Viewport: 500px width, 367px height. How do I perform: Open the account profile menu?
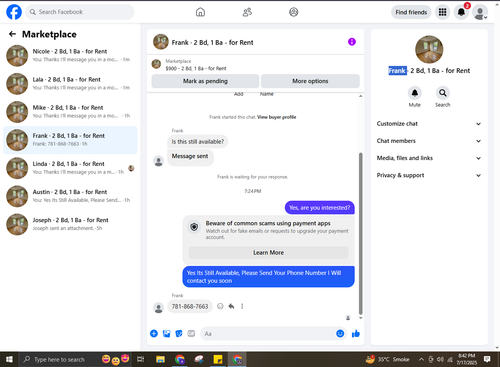pos(480,12)
